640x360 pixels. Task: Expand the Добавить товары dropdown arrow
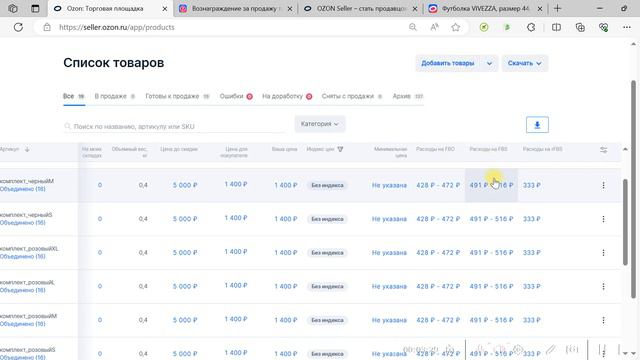(489, 63)
